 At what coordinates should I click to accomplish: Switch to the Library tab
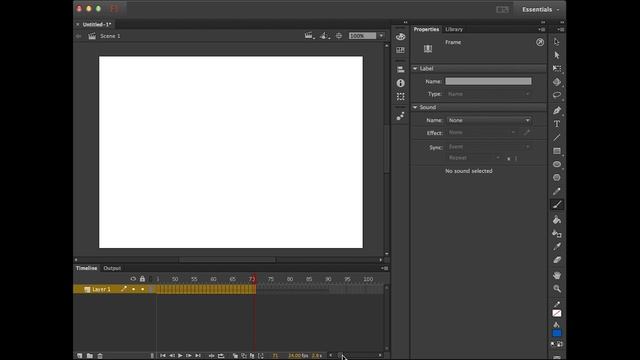(x=454, y=29)
